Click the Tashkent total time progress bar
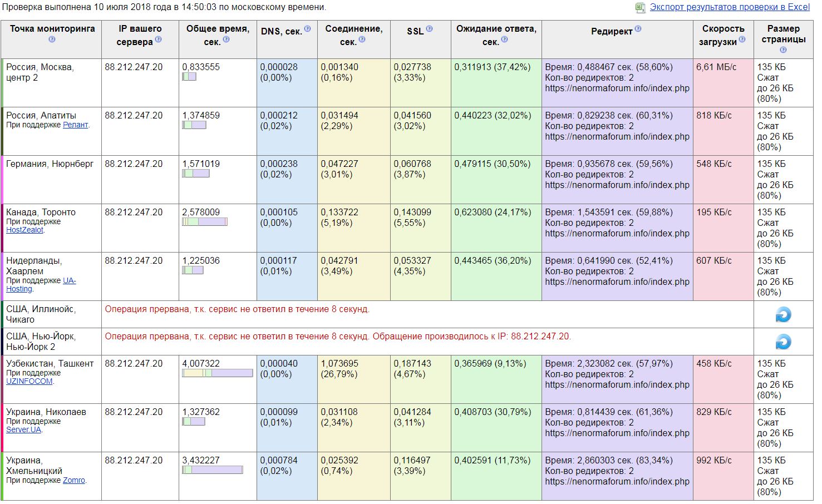 tap(217, 373)
